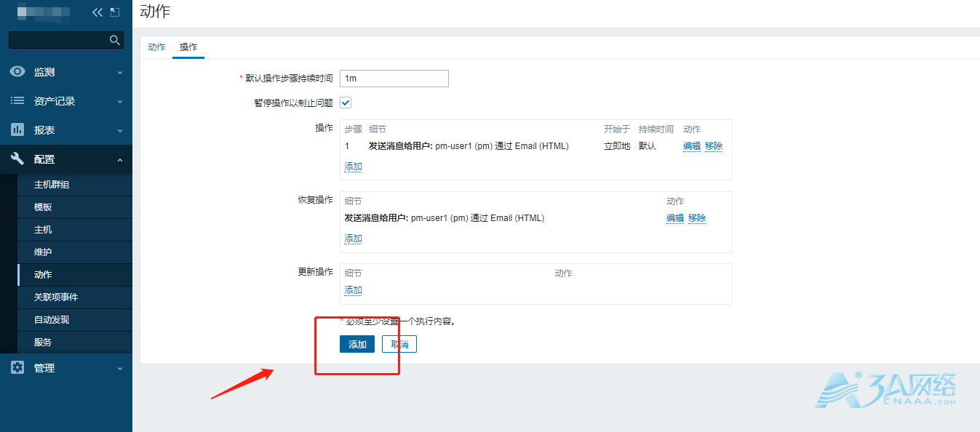Click the 资产记录 menu label
This screenshot has height=432, width=980.
pos(55,101)
